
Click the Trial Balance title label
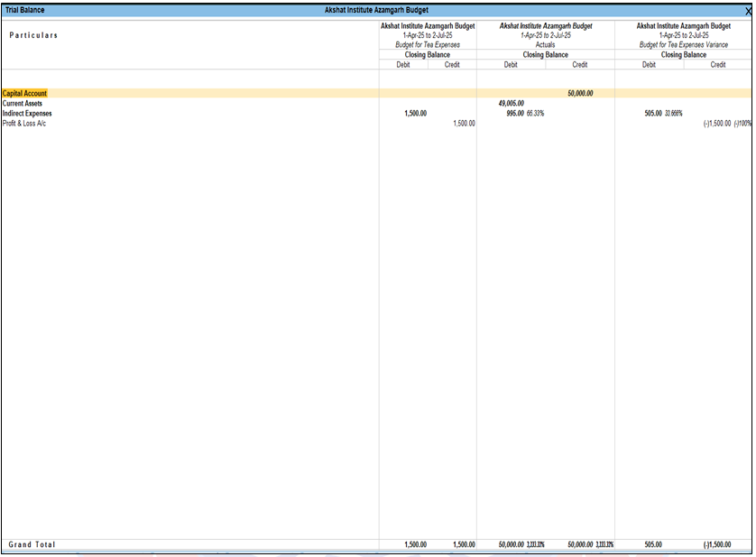pyautogui.click(x=25, y=10)
